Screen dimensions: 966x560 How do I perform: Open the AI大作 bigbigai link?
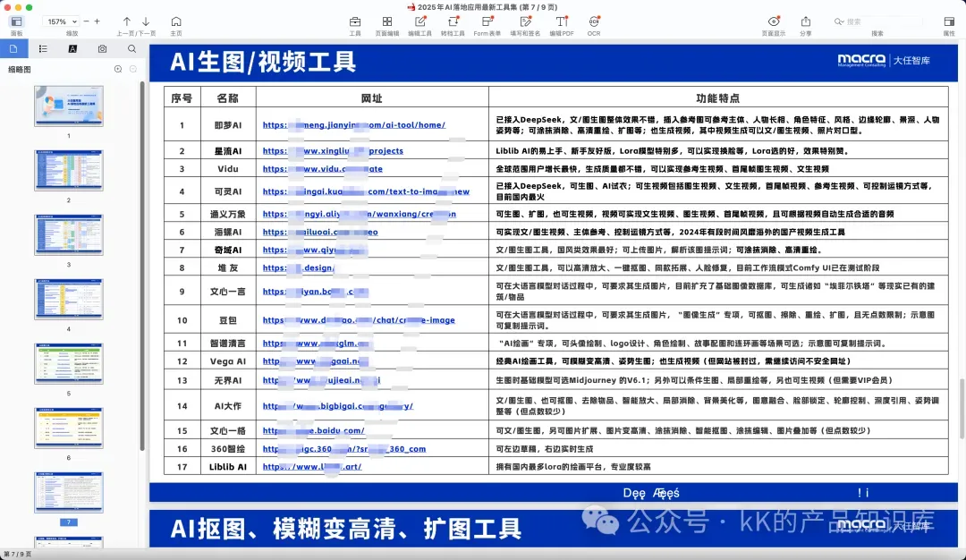click(x=337, y=406)
